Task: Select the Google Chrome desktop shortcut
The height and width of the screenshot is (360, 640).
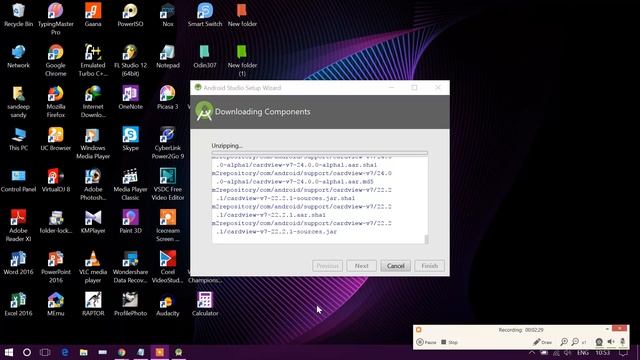Action: point(56,60)
